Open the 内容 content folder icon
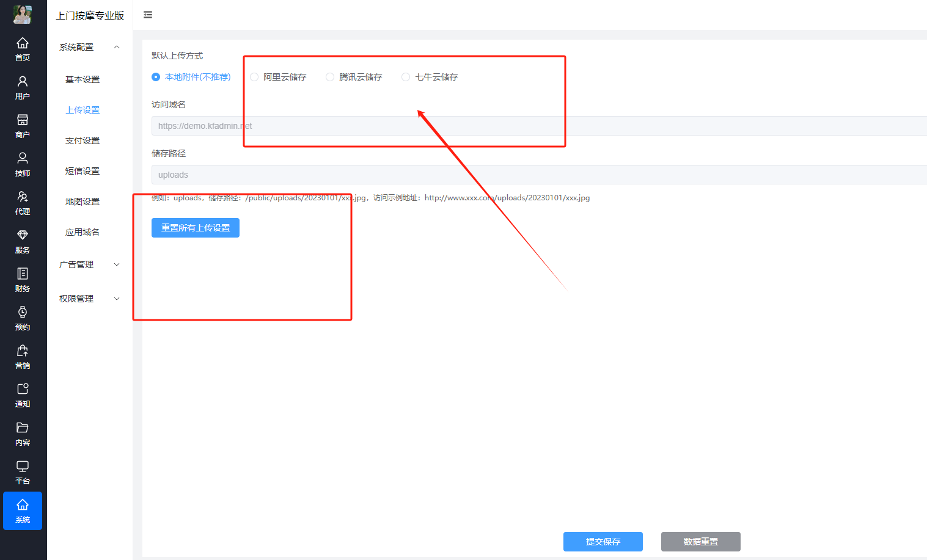The height and width of the screenshot is (560, 927). pos(23,434)
